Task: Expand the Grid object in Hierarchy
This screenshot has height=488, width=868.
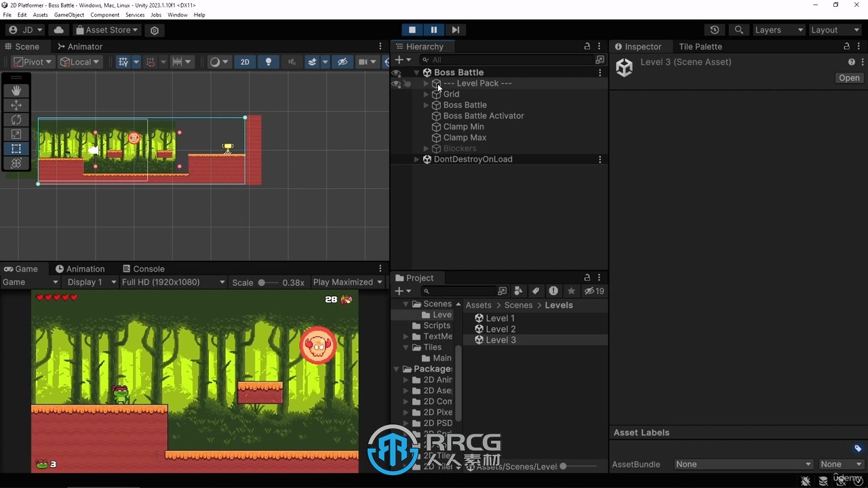Action: click(426, 94)
